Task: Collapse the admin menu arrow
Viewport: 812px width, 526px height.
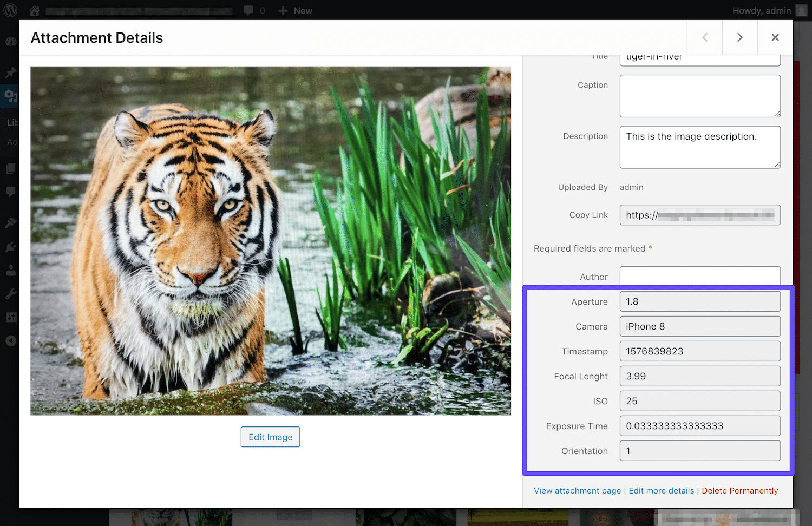Action: 10,340
